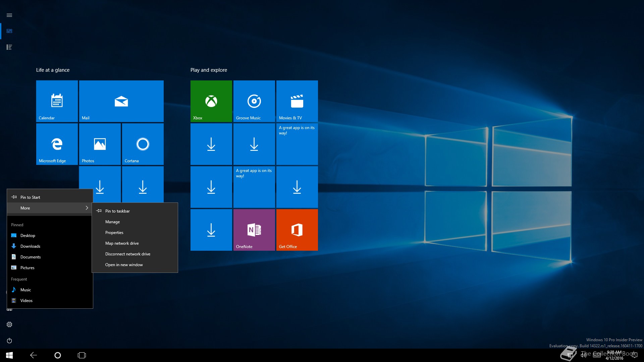Image resolution: width=644 pixels, height=362 pixels.
Task: Open the touch keyboard icon
Action: [x=597, y=355]
